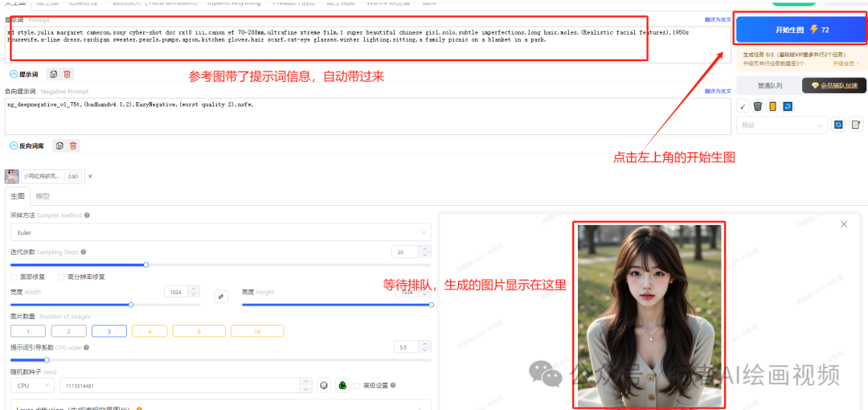Increase seed with the up stepper
The height and width of the screenshot is (410, 868).
[x=306, y=381]
